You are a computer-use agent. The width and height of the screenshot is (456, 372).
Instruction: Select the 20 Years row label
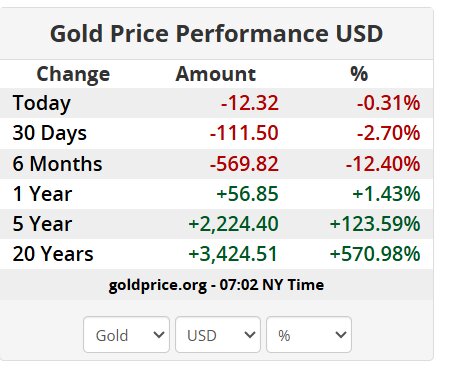coord(53,254)
